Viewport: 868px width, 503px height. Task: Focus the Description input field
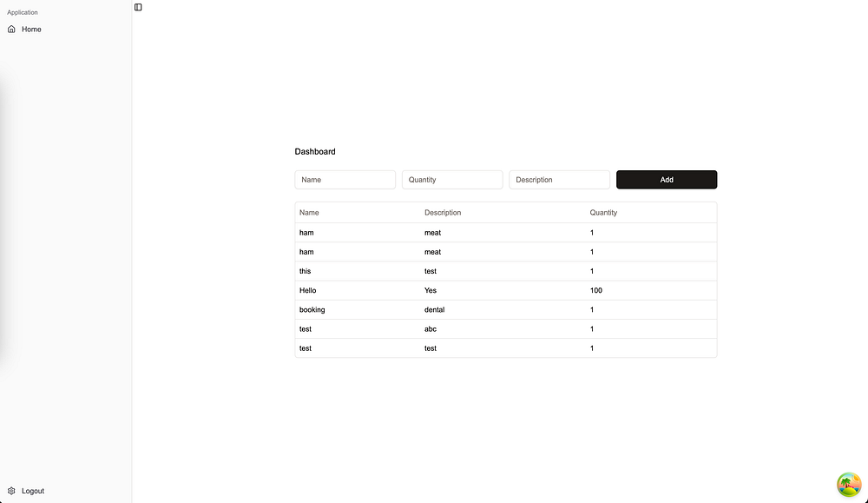click(559, 180)
